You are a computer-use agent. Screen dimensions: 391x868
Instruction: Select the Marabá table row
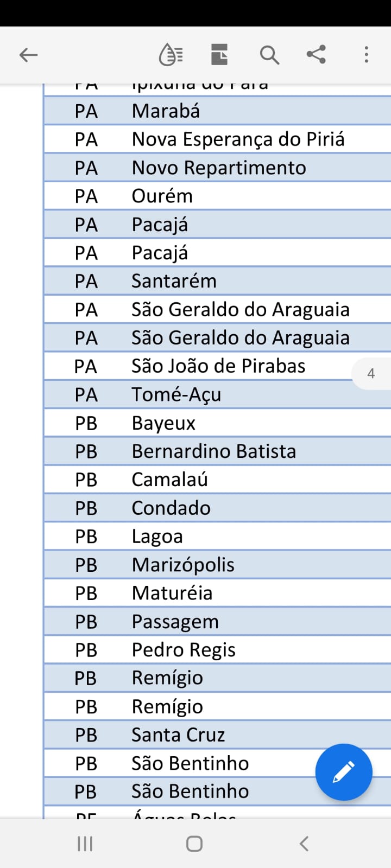[217, 111]
